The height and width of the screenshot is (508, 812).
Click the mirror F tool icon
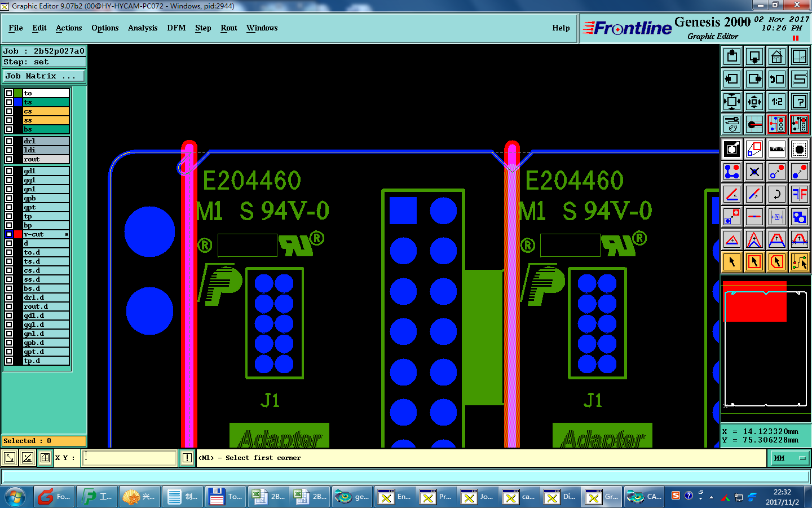pos(800,194)
